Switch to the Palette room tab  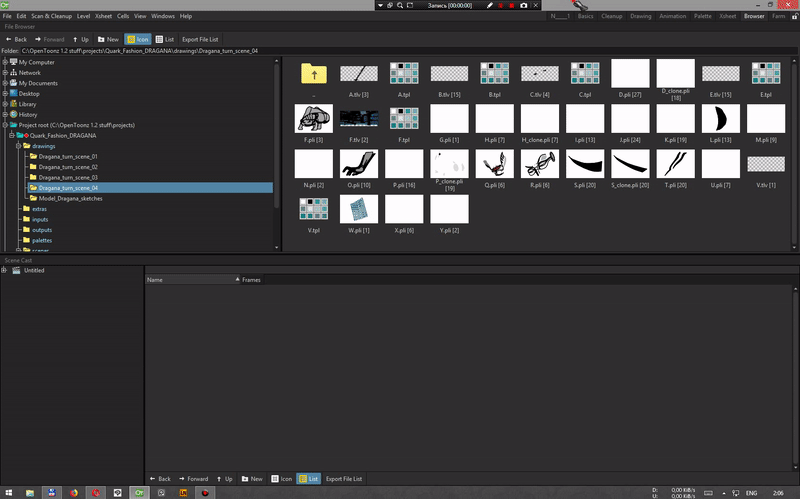click(703, 16)
